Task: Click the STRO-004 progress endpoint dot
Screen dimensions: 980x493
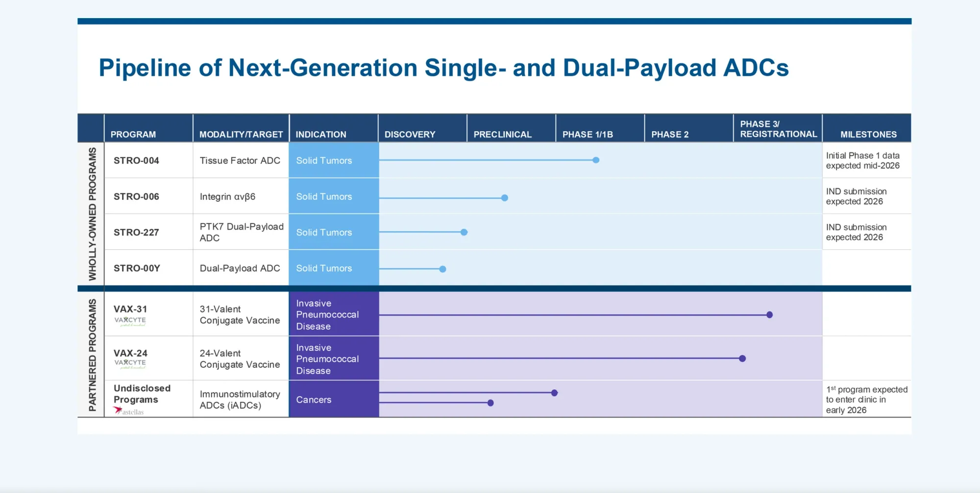Action: coord(596,160)
